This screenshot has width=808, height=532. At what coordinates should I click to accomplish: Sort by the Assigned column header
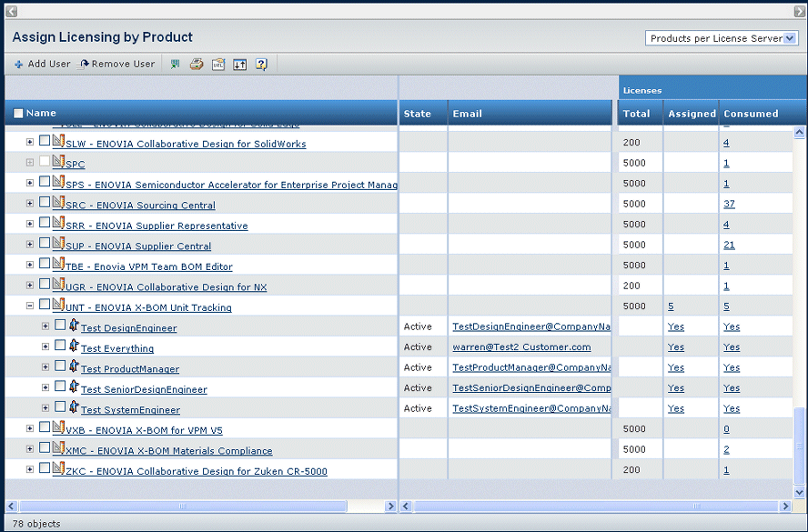(x=692, y=114)
